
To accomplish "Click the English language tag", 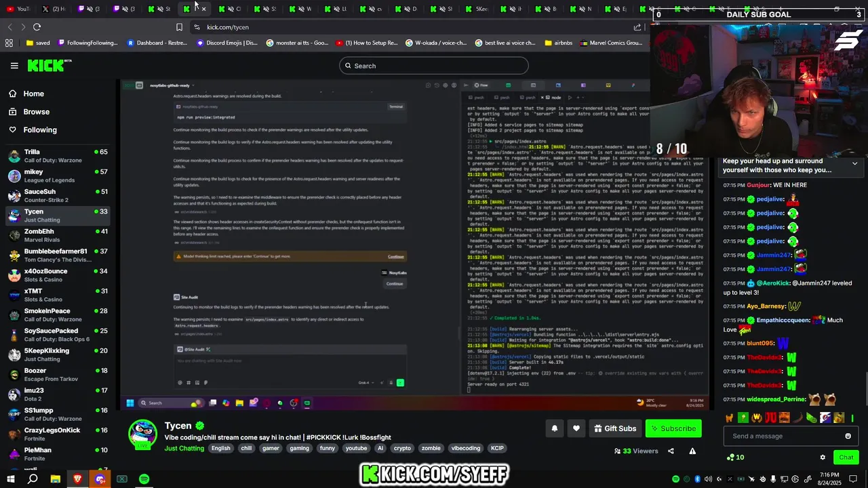I will [220, 448].
